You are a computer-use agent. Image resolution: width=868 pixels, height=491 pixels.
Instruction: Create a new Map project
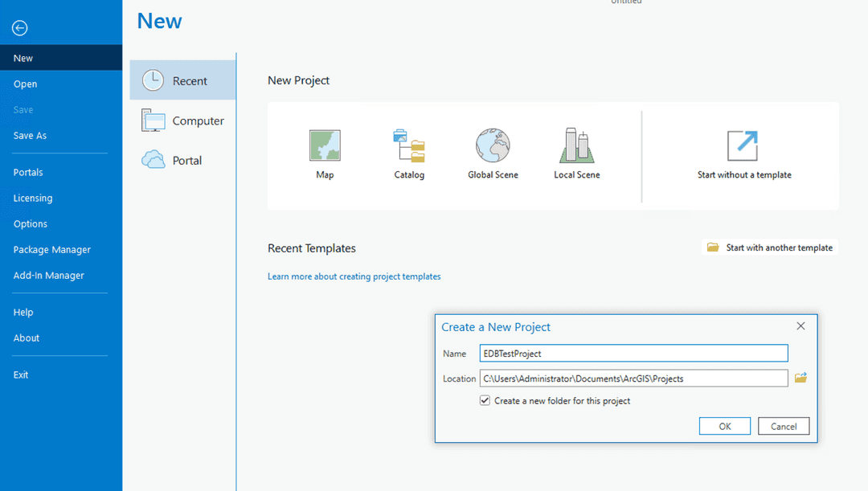point(325,153)
